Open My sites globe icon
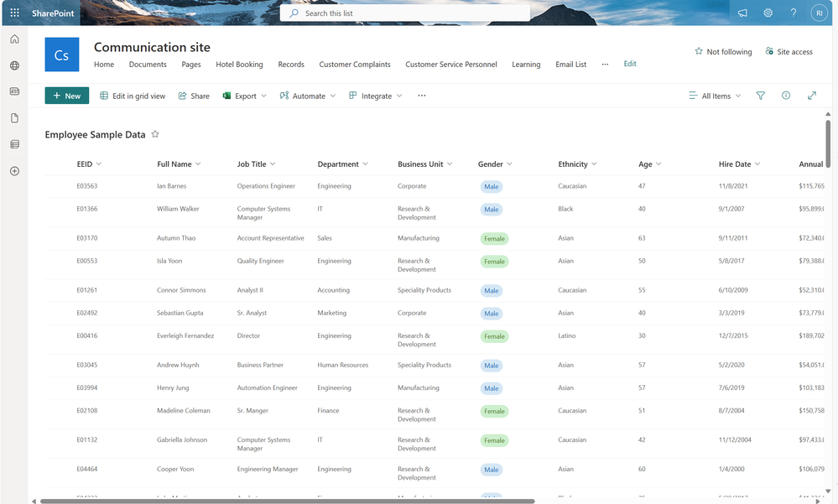 14,65
